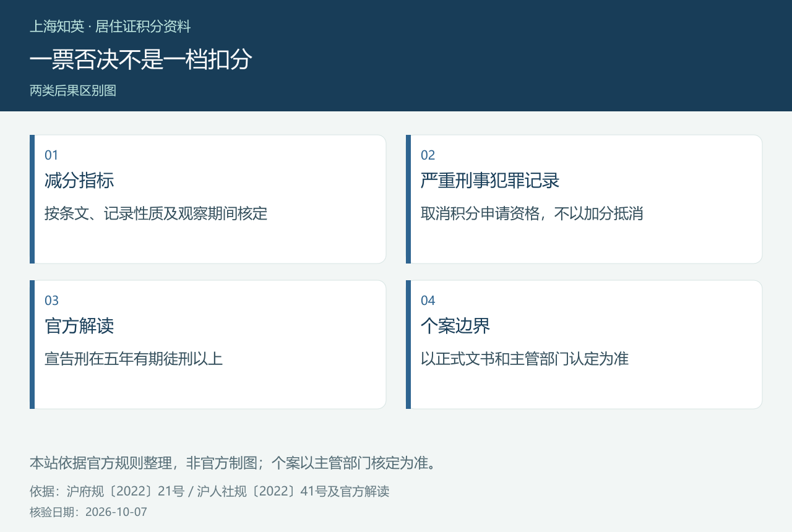The height and width of the screenshot is (532, 792).
Task: Select the card title 官方解读
Action: (x=79, y=326)
